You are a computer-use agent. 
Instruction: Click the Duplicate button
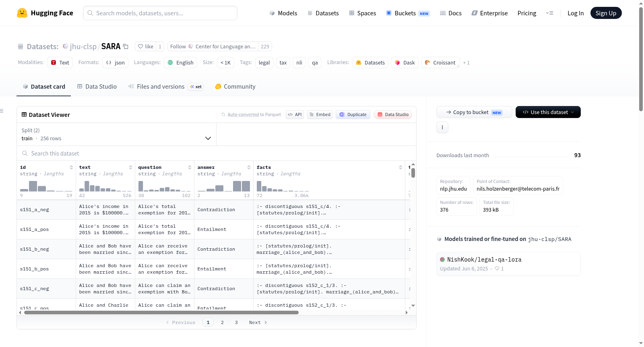coord(353,114)
